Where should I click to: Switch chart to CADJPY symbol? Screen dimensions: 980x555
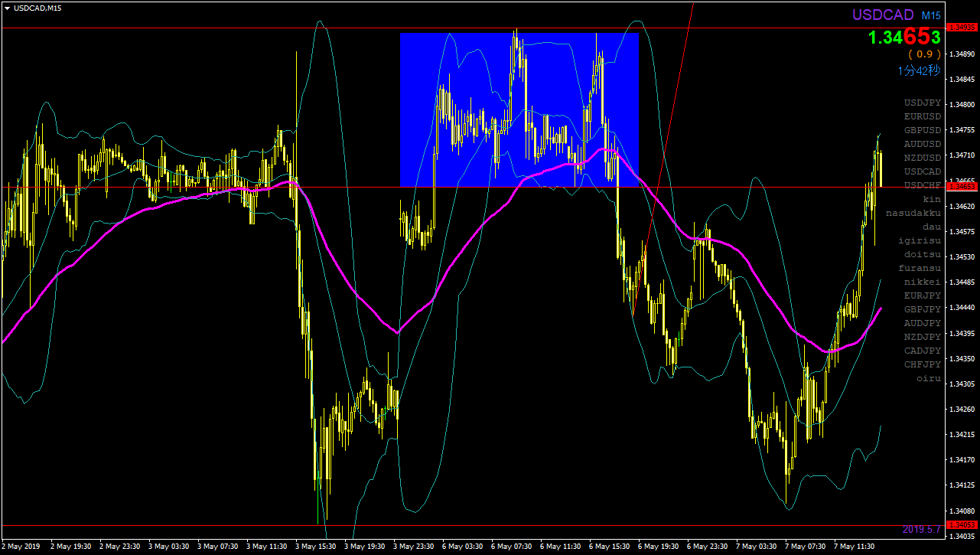coord(923,351)
